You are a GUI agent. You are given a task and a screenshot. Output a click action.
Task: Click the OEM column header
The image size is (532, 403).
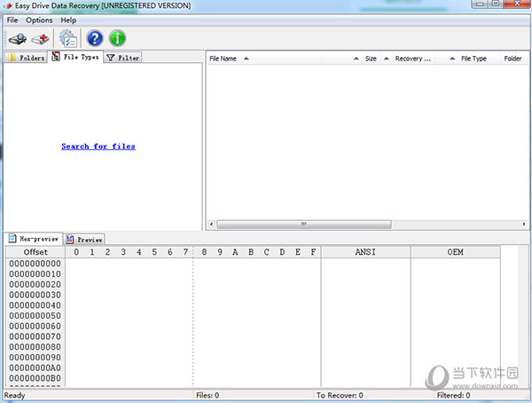[456, 252]
